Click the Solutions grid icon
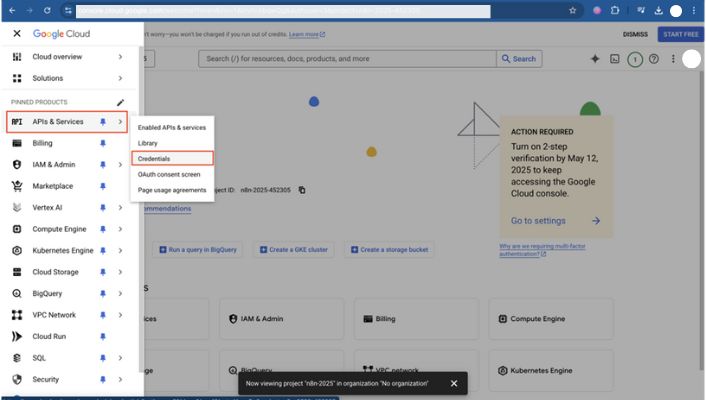This screenshot has height=400, width=706. click(x=17, y=78)
